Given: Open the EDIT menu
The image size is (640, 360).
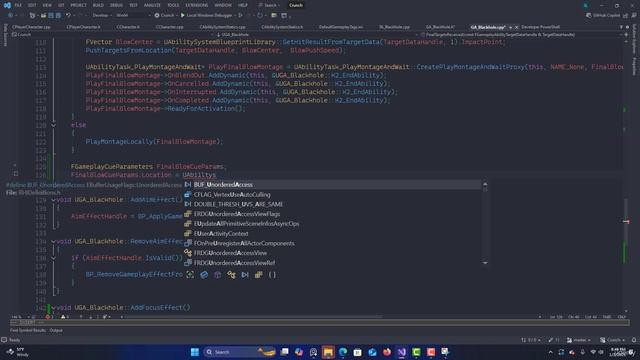Looking at the screenshot, I should (x=32, y=5).
